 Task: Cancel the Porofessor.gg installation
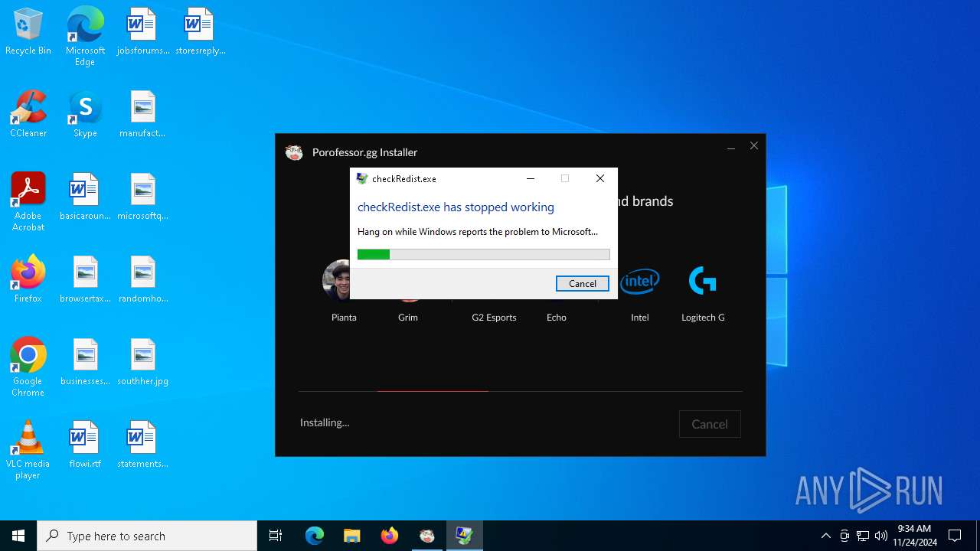coord(710,424)
